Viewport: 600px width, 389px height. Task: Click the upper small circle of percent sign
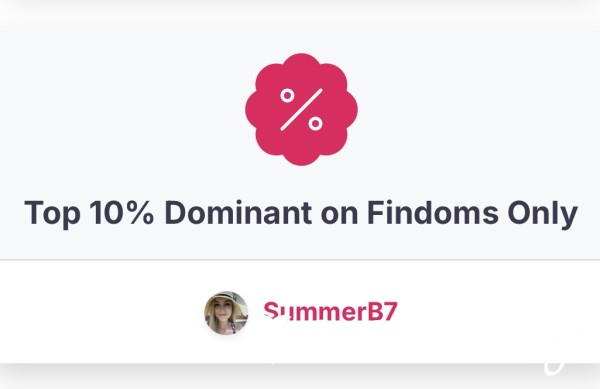(x=287, y=96)
